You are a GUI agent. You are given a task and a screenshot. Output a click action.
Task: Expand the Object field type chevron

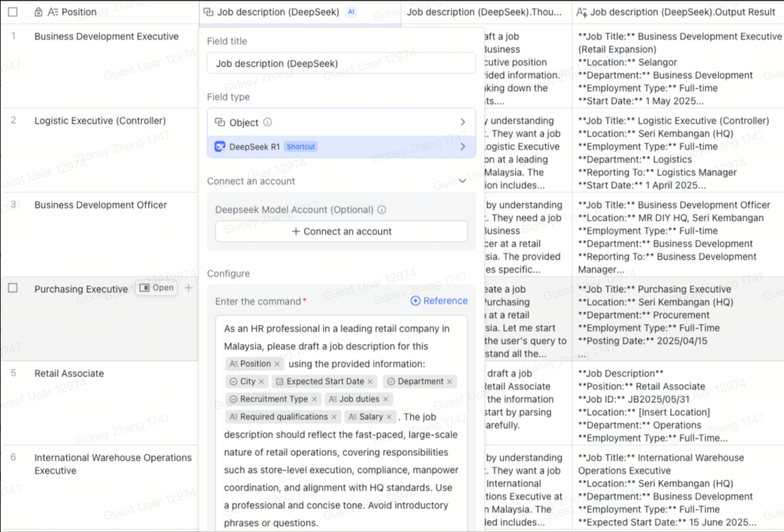(463, 122)
